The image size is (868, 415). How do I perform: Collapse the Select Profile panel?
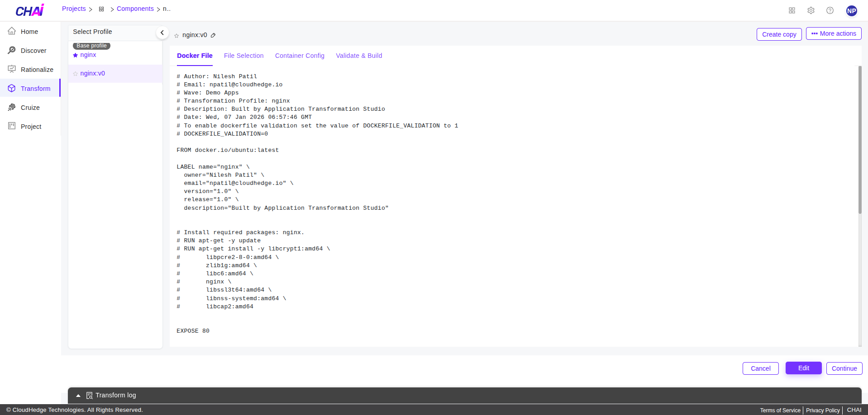(162, 33)
